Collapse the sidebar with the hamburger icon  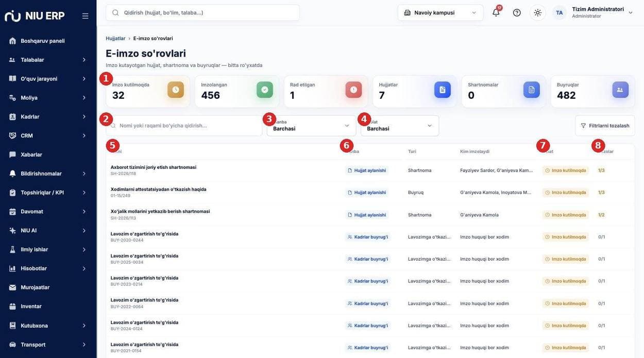[85, 16]
